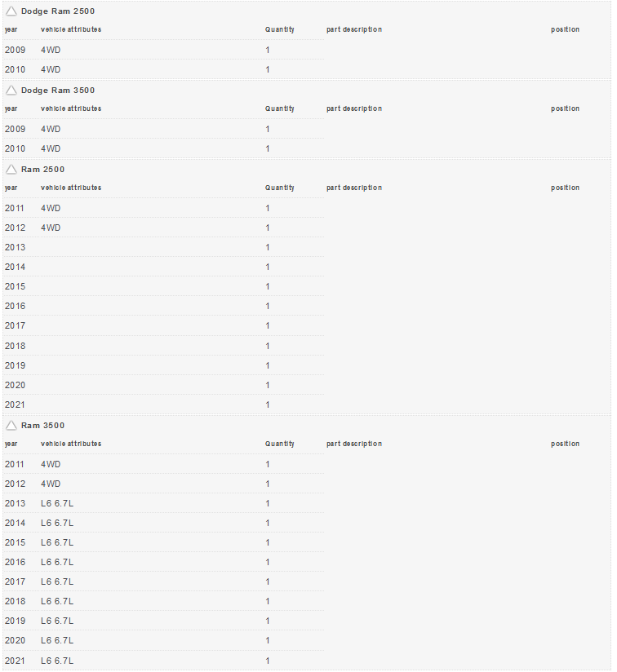Toggle the triangle icon beside Ram 3500
Viewport: 617px width, 672px height.
(11, 426)
